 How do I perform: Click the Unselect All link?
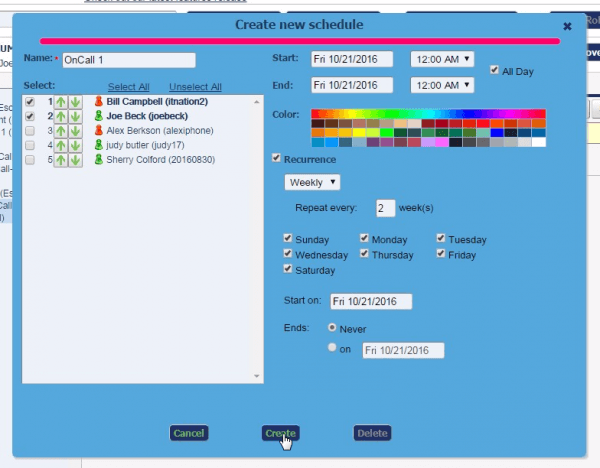(x=196, y=87)
